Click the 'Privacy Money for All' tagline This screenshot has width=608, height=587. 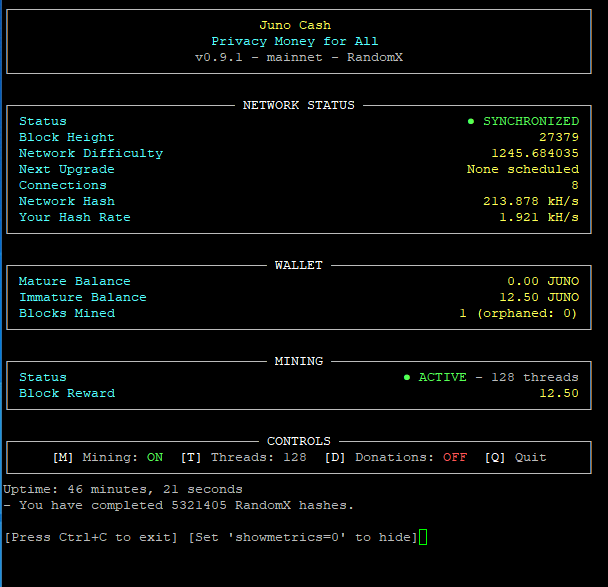pyautogui.click(x=295, y=41)
